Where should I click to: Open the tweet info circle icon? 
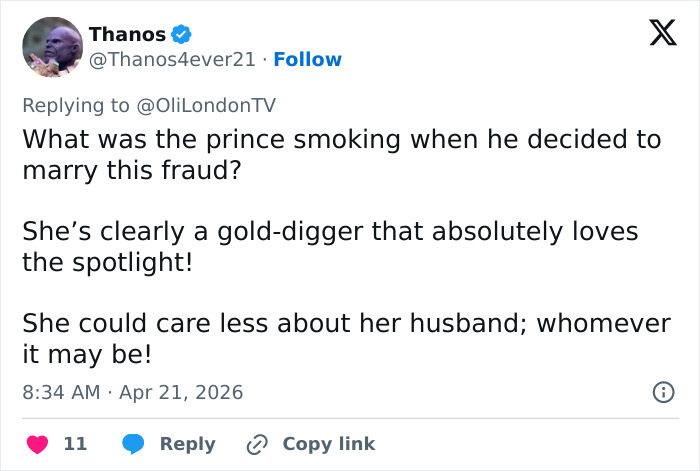coord(662,393)
